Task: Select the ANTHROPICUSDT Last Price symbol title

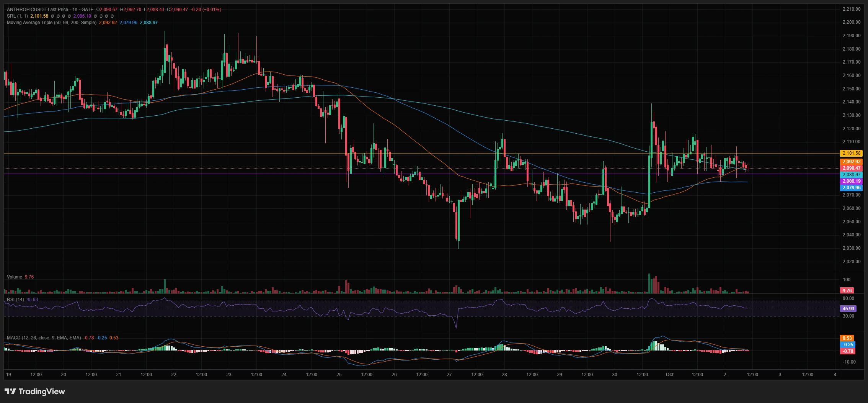Action: coord(38,10)
